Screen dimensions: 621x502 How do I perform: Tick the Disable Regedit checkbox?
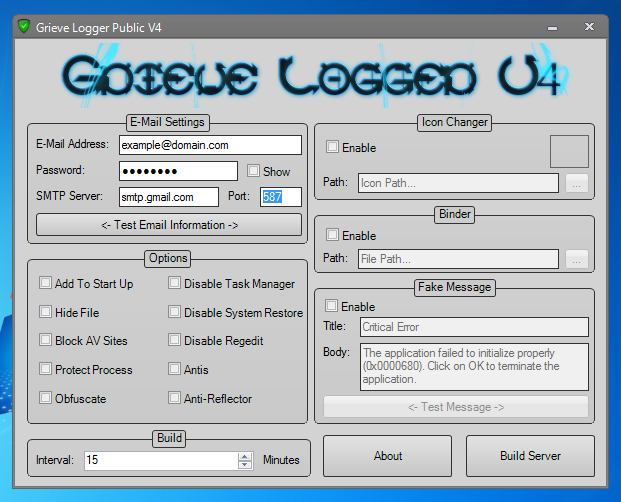coord(174,340)
